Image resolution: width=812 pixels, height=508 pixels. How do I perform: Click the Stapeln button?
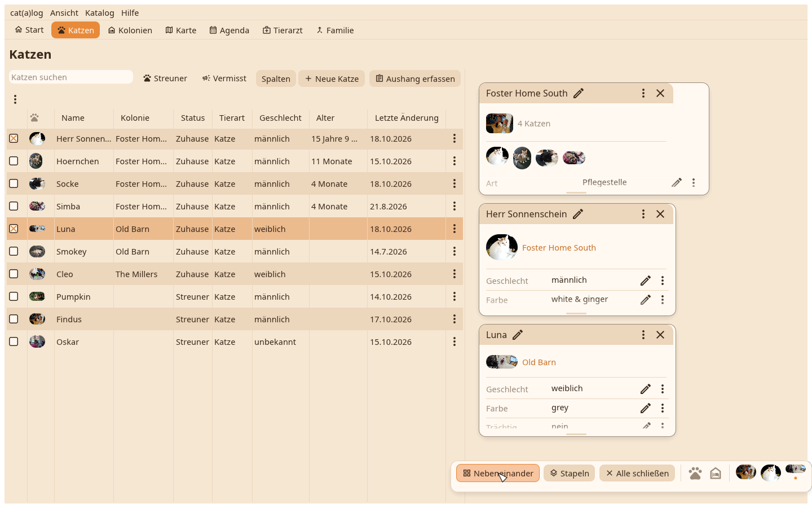[570, 473]
